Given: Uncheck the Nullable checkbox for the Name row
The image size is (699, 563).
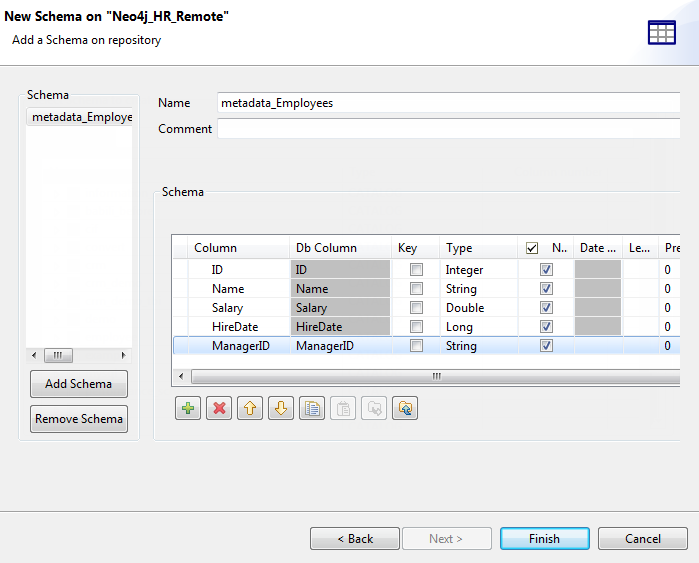Looking at the screenshot, I should pos(545,289).
